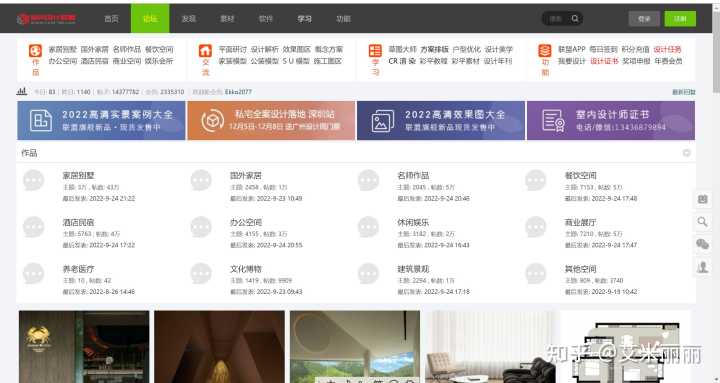This screenshot has height=383, width=720.
Task: Click the bar chart statistics icon
Action: click(22, 91)
